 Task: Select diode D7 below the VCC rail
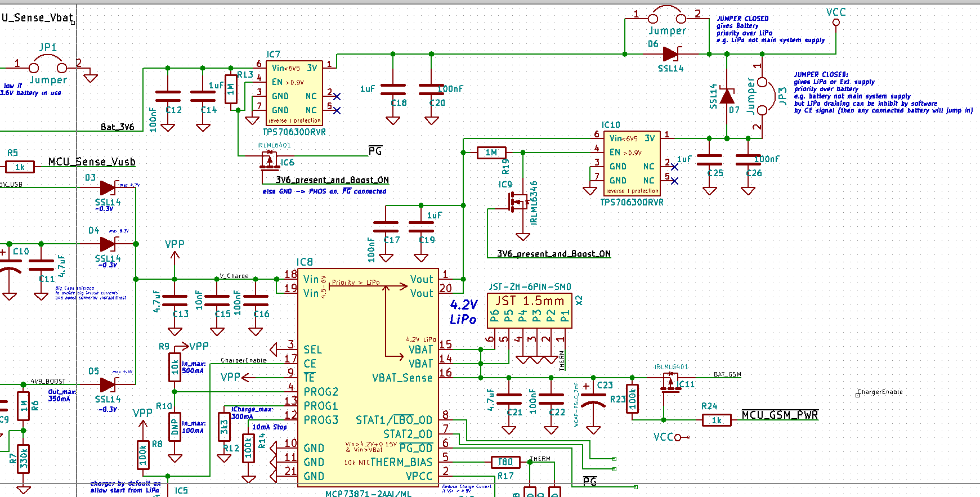[x=727, y=96]
